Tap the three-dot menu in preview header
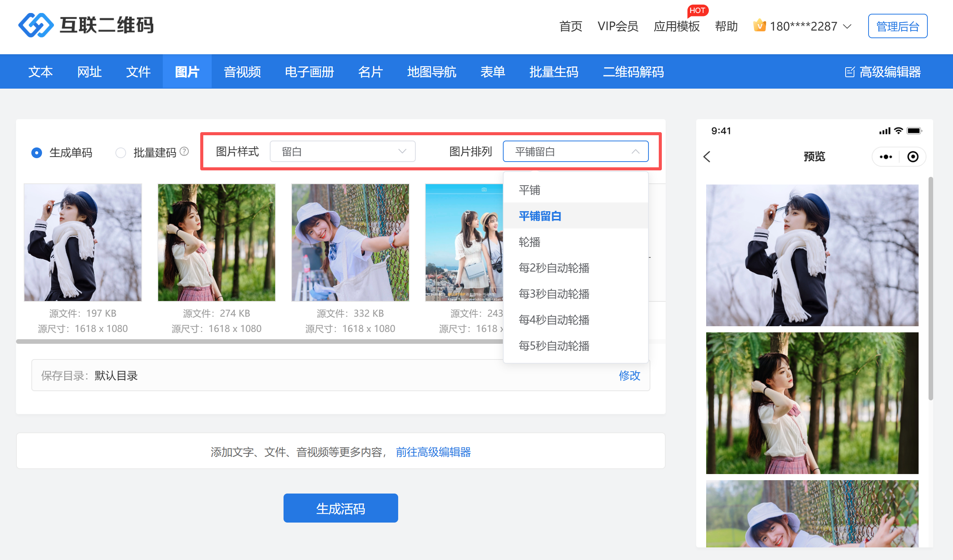 tap(885, 157)
